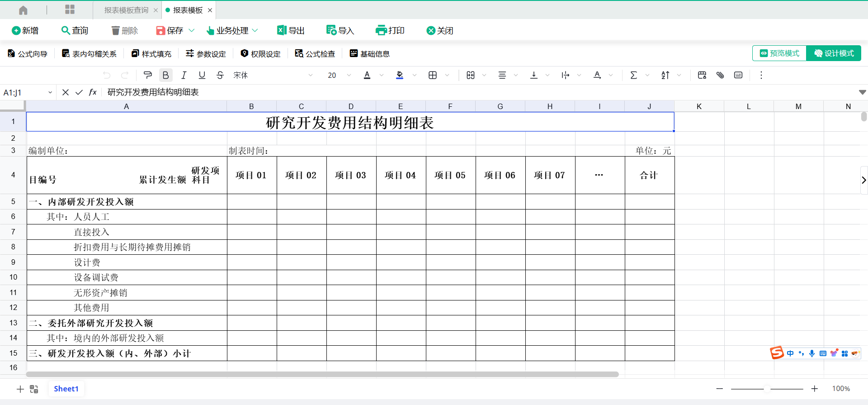Screen dimensions: 868x405
Task: Click the borders icon in toolbar
Action: [433, 75]
